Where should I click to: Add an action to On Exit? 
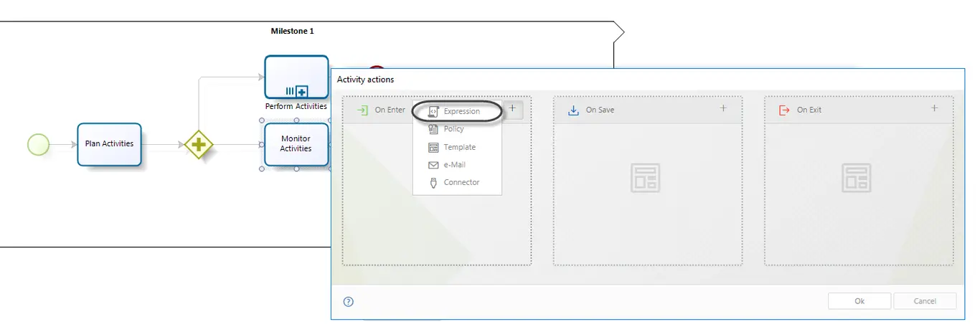(x=934, y=108)
